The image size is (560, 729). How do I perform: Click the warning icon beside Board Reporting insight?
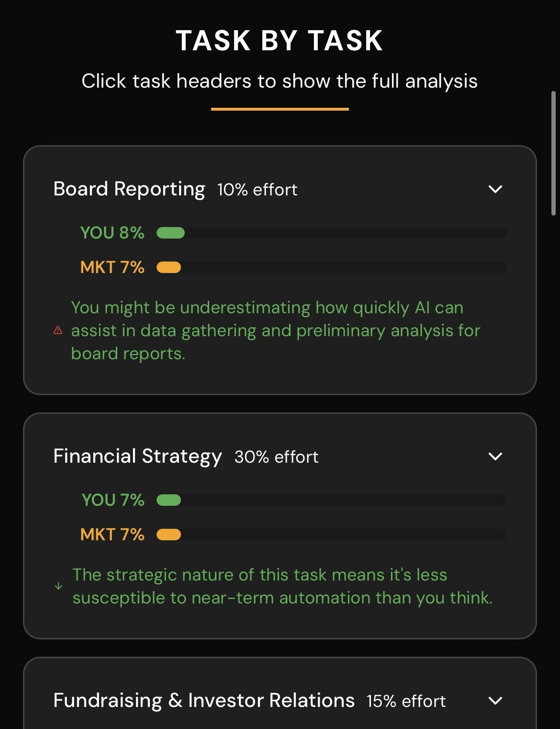58,330
